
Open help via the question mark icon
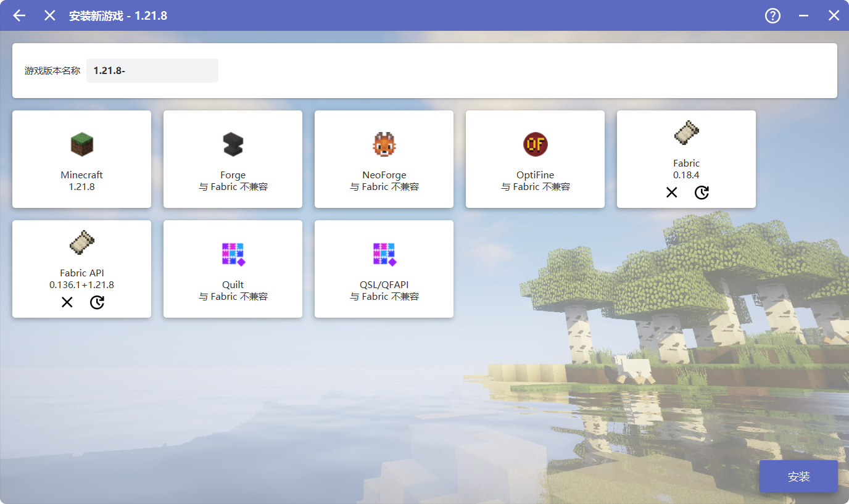pos(772,15)
